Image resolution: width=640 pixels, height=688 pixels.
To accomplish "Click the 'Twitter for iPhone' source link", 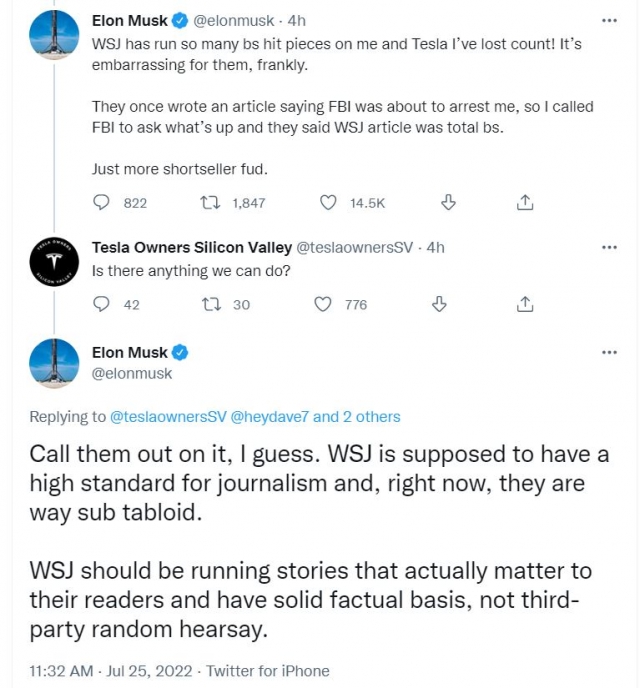I will point(268,671).
